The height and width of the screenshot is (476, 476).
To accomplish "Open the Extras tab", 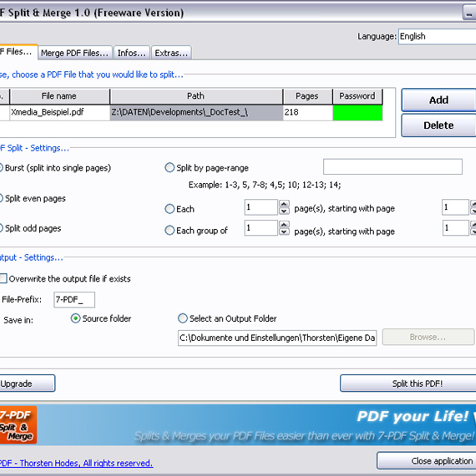I will click(171, 53).
